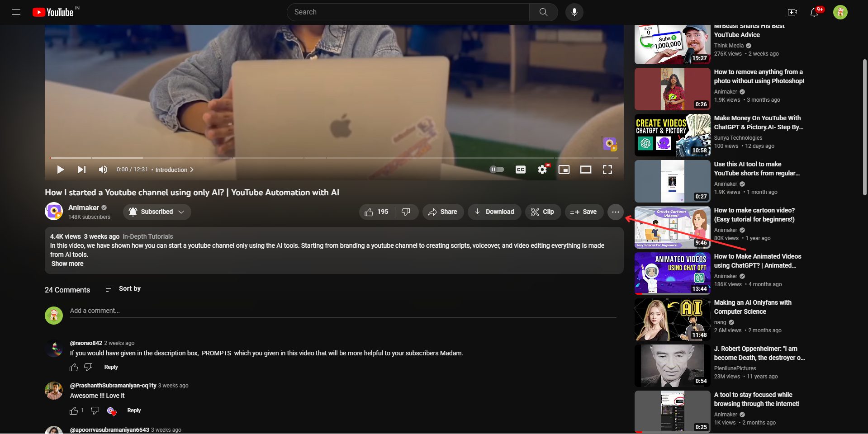Go to YouTube home via logo

coord(53,12)
